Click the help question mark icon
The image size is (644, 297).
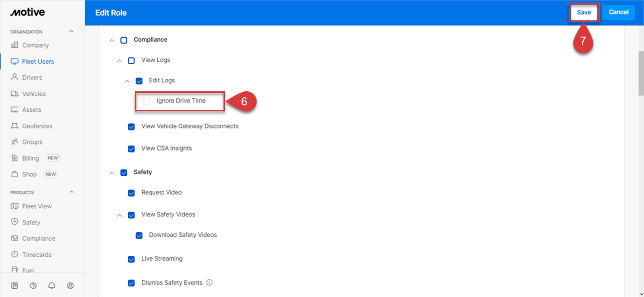pyautogui.click(x=33, y=285)
